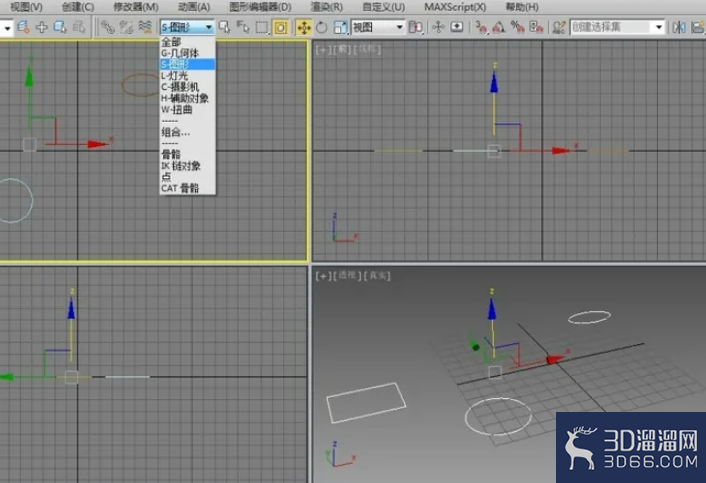Open the Select by Name tool
Screen dimensions: 706x483
click(243, 27)
